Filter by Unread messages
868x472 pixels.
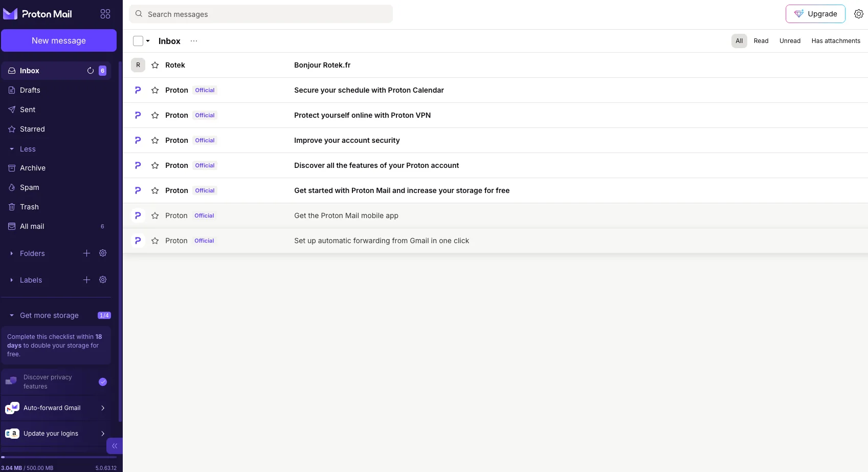pyautogui.click(x=790, y=41)
